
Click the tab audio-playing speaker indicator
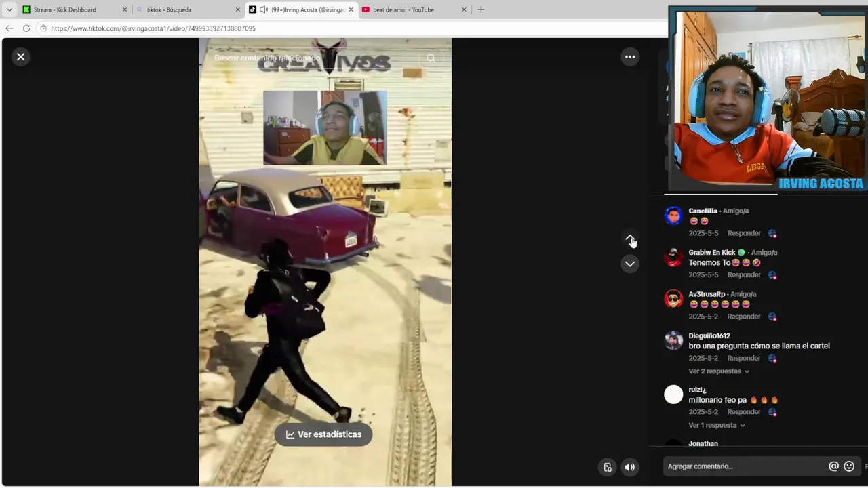(264, 9)
